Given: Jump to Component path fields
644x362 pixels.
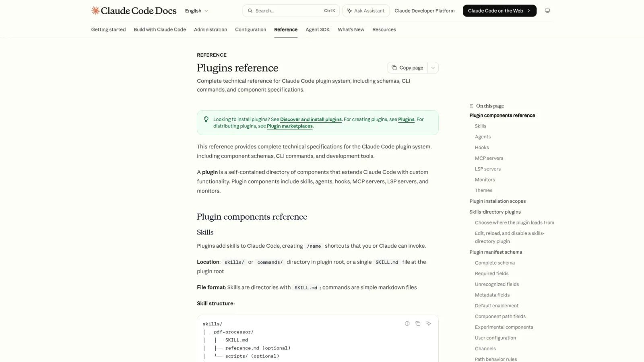Looking at the screenshot, I should coord(500,317).
